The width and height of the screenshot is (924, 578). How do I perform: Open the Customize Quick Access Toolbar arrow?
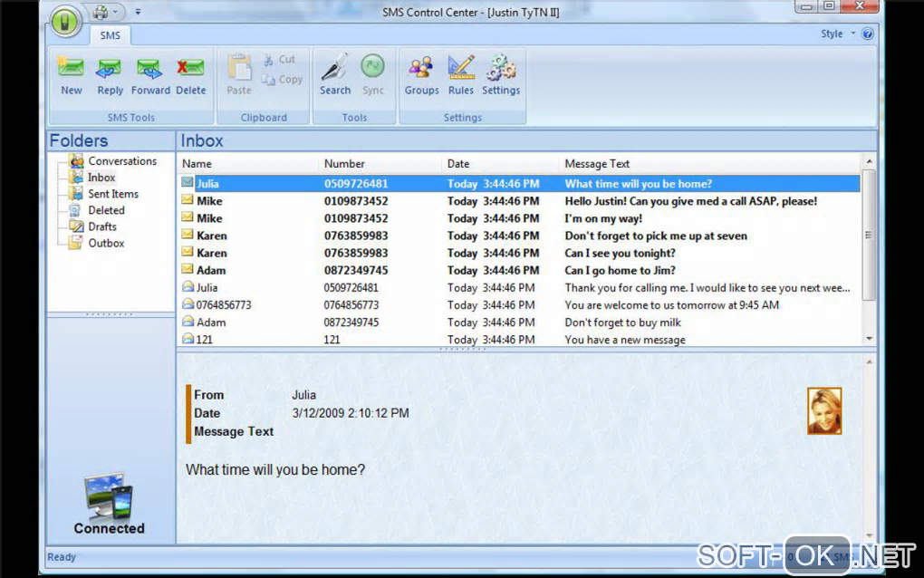click(x=138, y=12)
